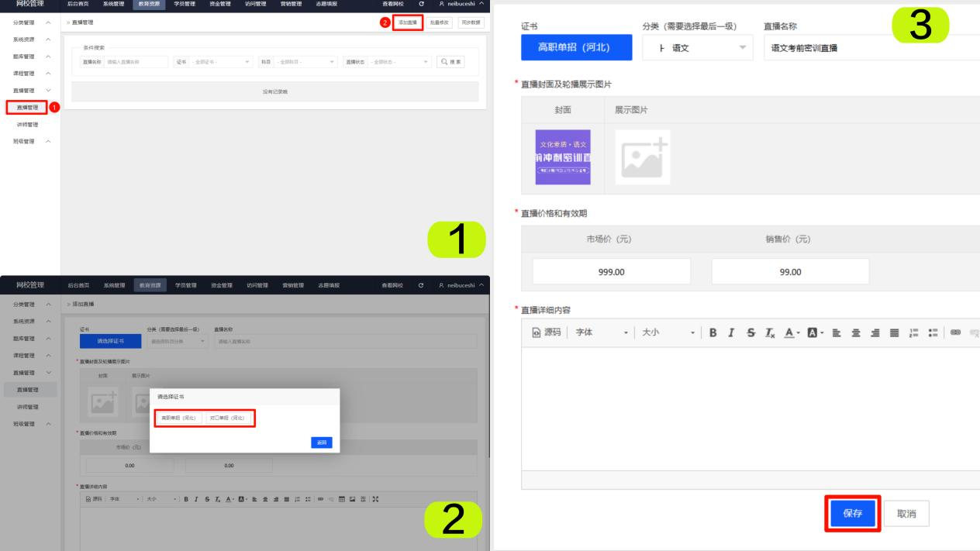This screenshot has width=980, height=551.
Task: Click Bold in screenshot 3 editor toolbar
Action: coord(712,332)
